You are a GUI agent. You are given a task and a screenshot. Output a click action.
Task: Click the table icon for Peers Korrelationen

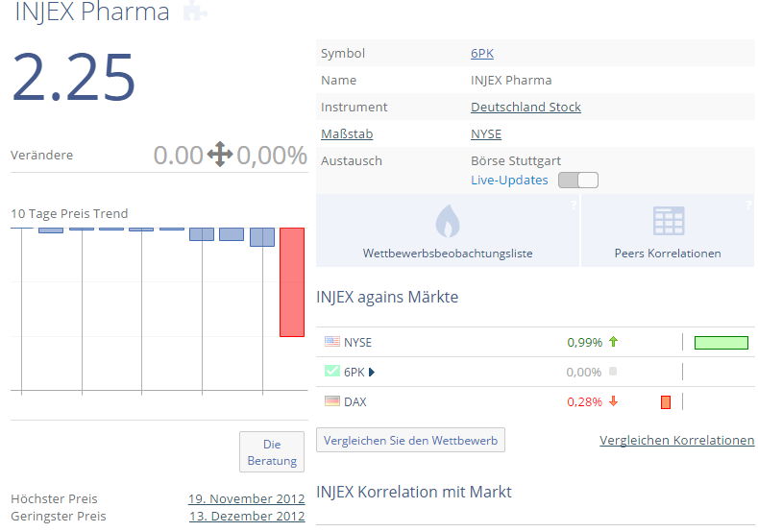coord(668,221)
